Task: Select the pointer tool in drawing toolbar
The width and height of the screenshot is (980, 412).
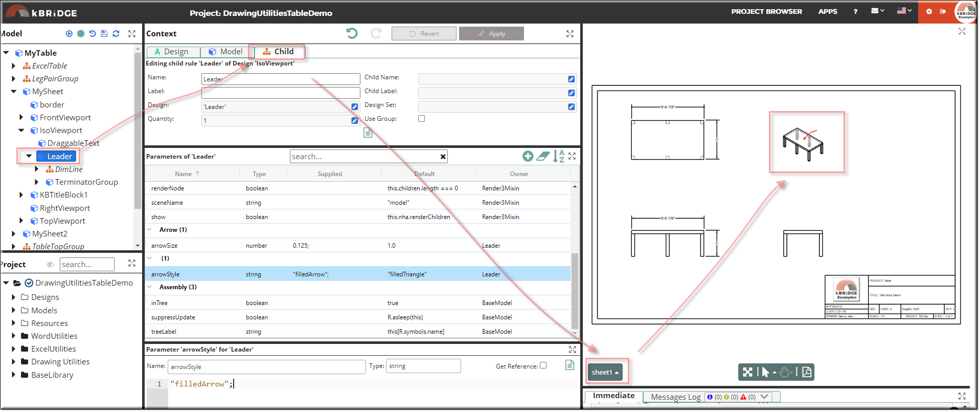Action: [765, 372]
